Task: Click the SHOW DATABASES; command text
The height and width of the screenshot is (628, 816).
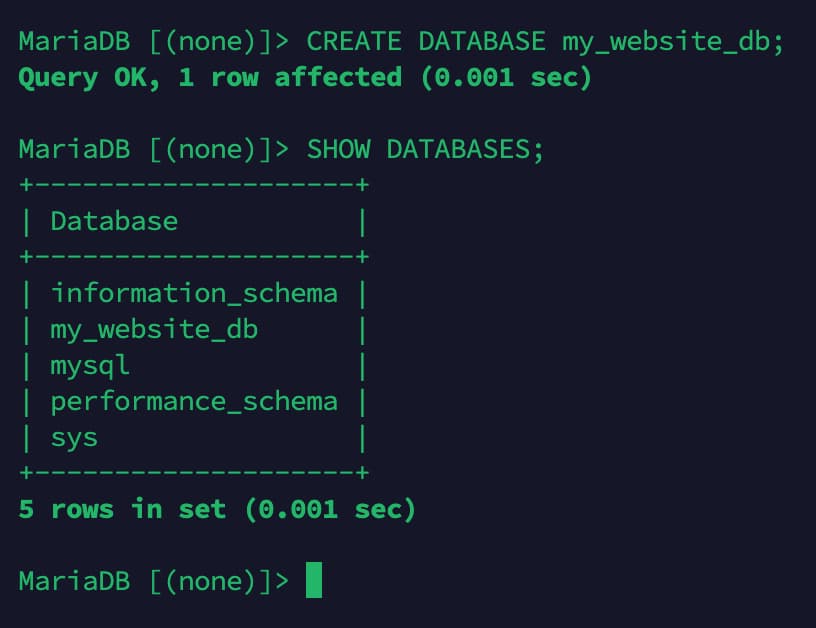Action: point(424,149)
